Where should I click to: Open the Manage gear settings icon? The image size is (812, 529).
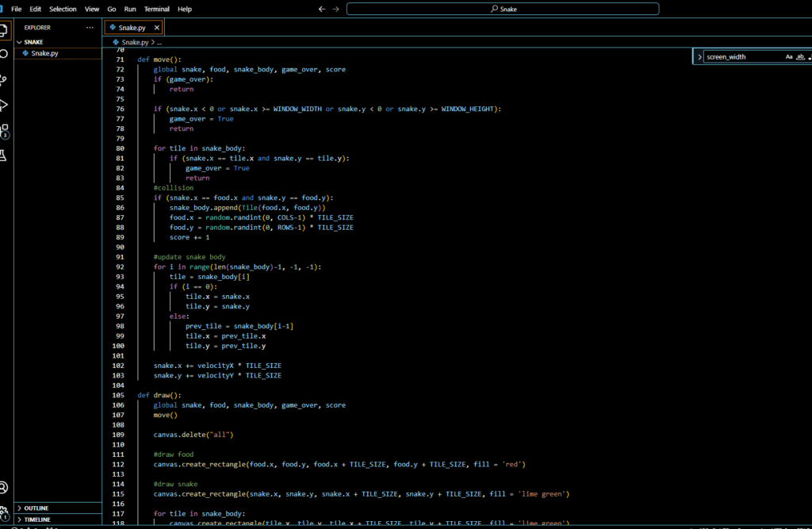pyautogui.click(x=3, y=512)
